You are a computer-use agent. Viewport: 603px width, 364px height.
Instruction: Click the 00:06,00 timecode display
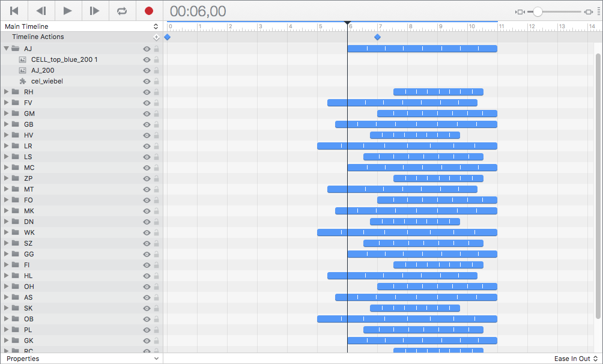coord(198,11)
